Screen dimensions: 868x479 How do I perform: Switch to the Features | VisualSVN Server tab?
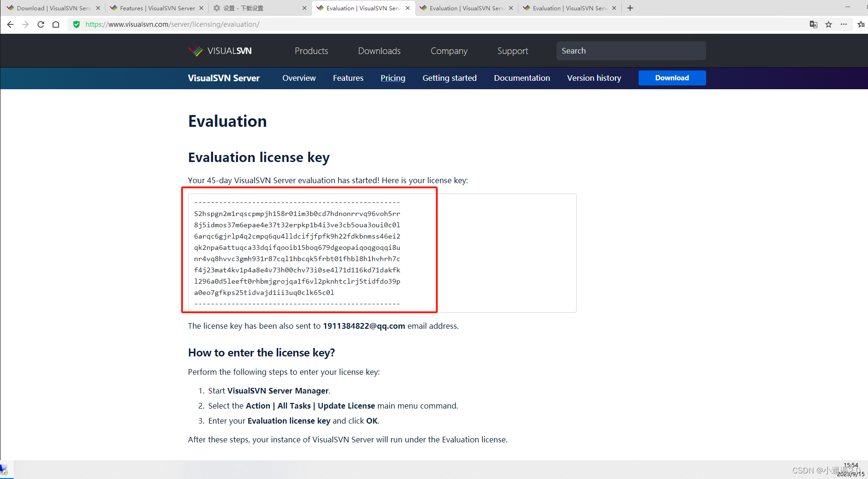(157, 8)
